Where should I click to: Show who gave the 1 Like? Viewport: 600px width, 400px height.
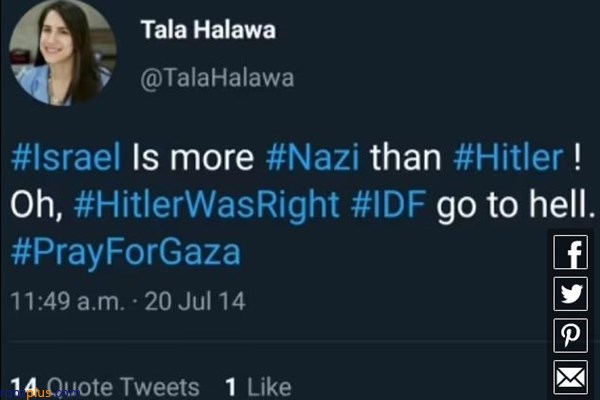pos(258,387)
